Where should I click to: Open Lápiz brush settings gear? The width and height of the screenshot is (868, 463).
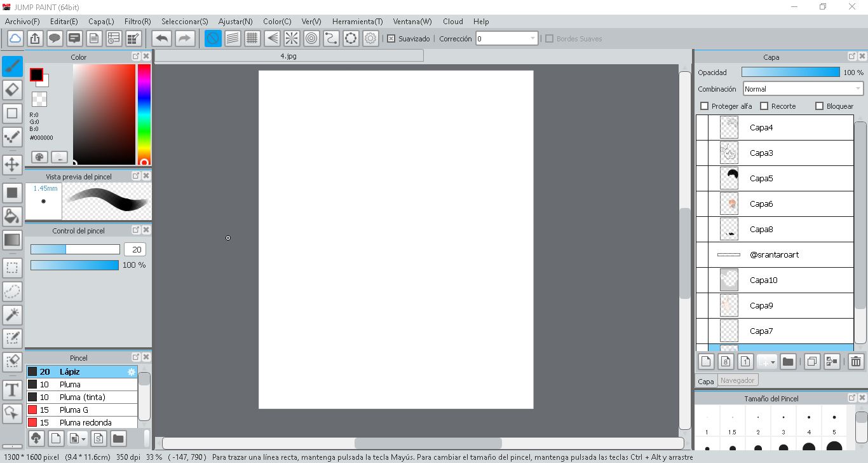[x=132, y=372]
